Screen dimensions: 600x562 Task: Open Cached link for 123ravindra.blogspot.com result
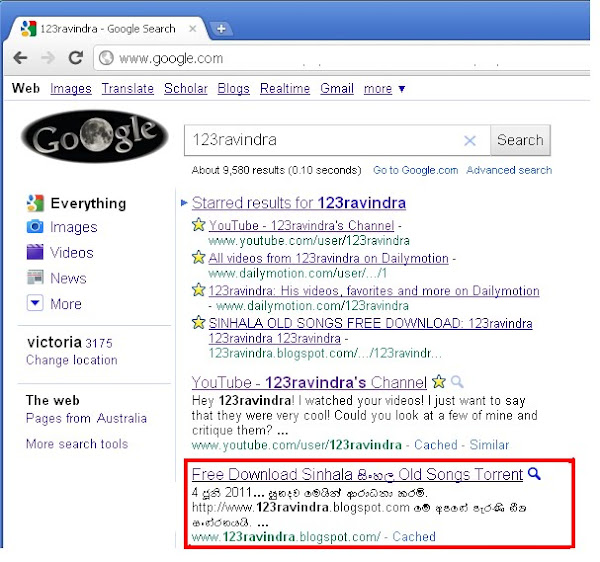tap(414, 537)
